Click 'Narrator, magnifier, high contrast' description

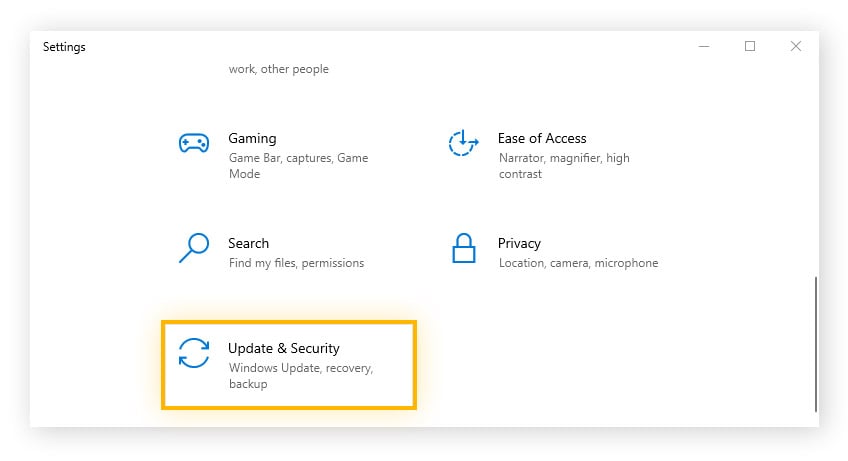(x=563, y=166)
